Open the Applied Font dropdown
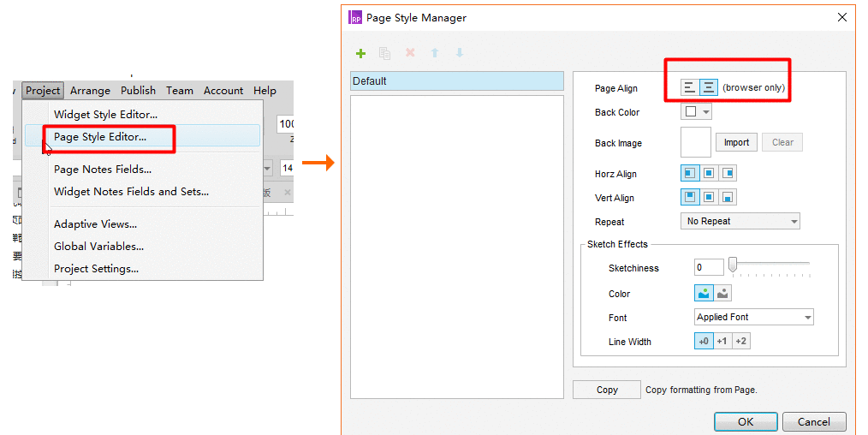This screenshot has height=435, width=868. tap(754, 317)
